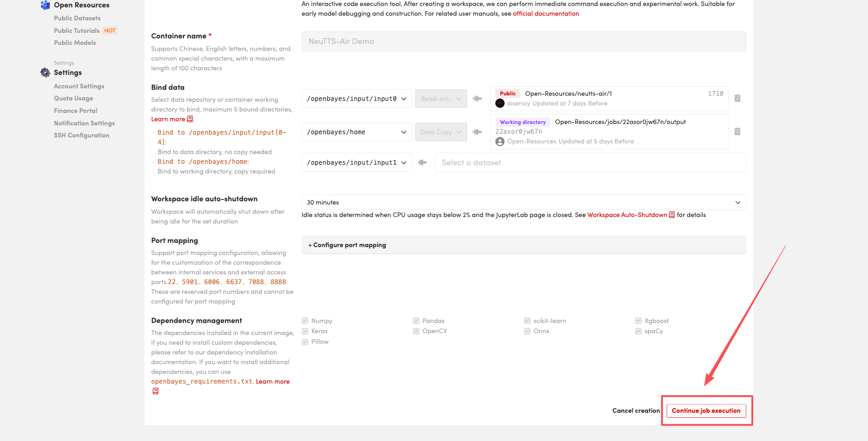The height and width of the screenshot is (441, 868).
Task: Click Learn more under Dependency management
Action: 273,381
